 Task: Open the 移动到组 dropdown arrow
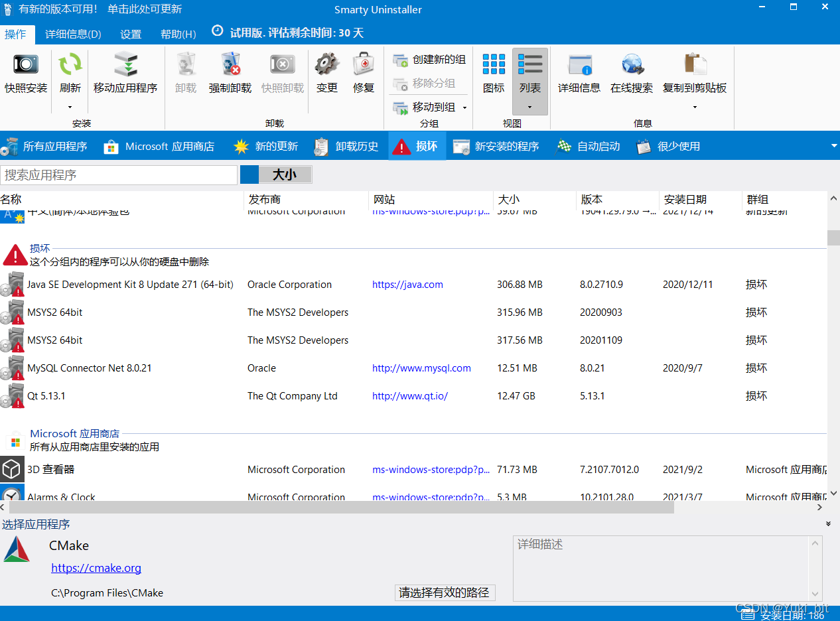[464, 107]
